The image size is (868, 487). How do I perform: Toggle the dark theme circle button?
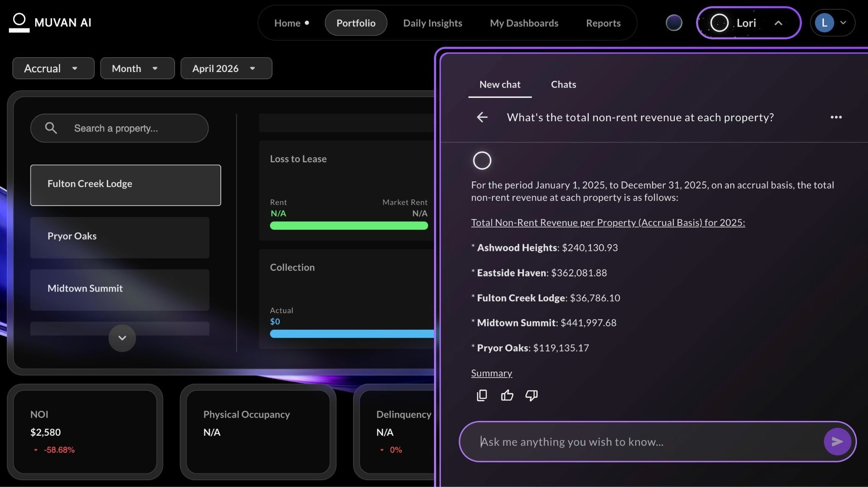point(673,23)
